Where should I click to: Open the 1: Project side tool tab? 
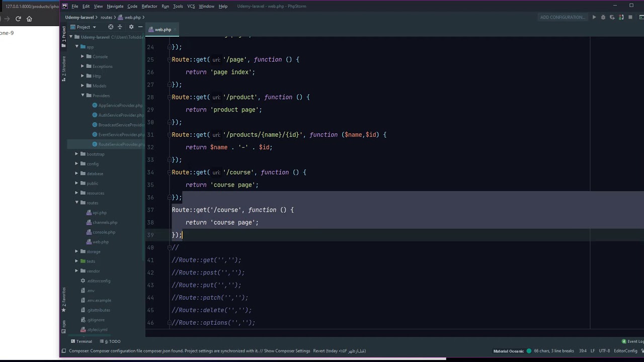(63, 36)
